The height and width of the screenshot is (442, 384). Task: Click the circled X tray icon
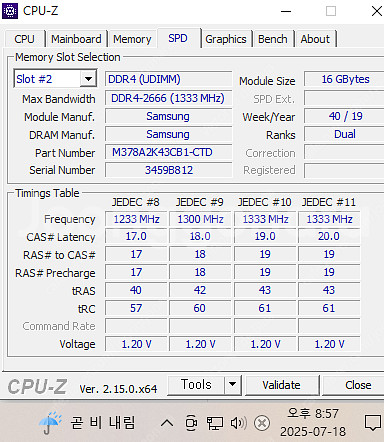pyautogui.click(x=262, y=423)
